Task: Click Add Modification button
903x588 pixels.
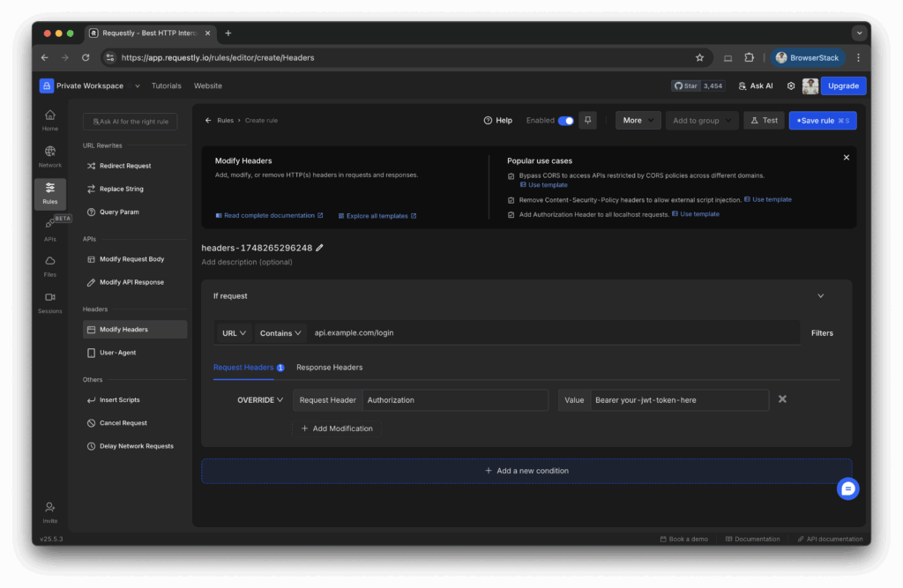Action: coord(337,428)
